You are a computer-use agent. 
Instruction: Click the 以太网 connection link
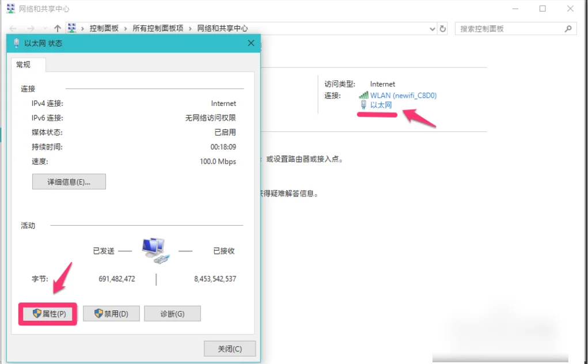[x=381, y=105]
